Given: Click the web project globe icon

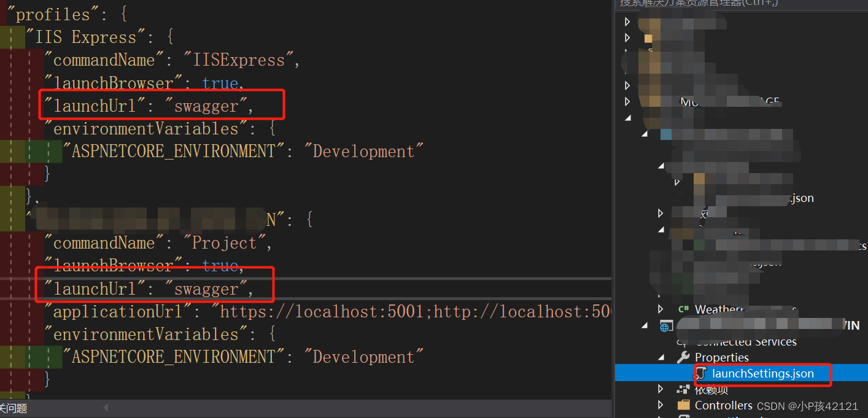Looking at the screenshot, I should point(665,325).
